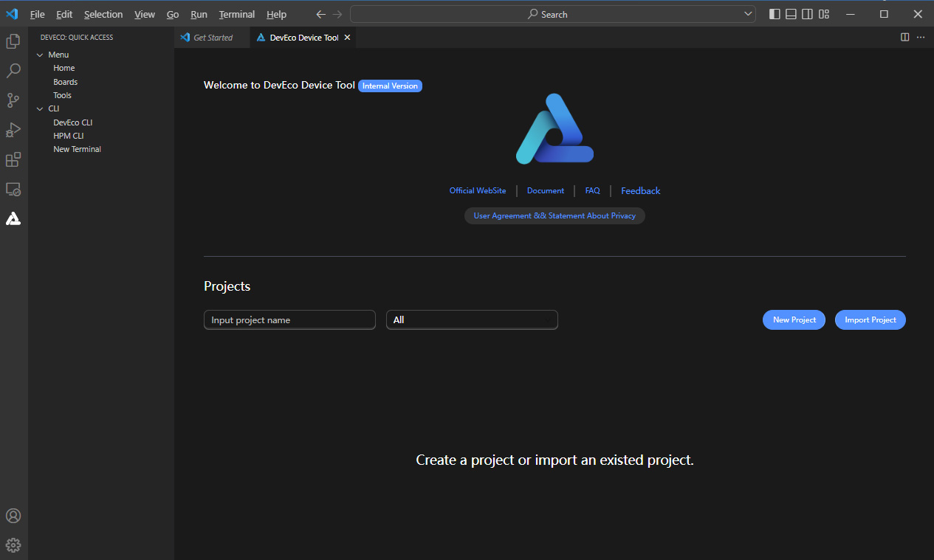Open the Extensions view icon
Image resolution: width=934 pixels, height=560 pixels.
tap(13, 159)
